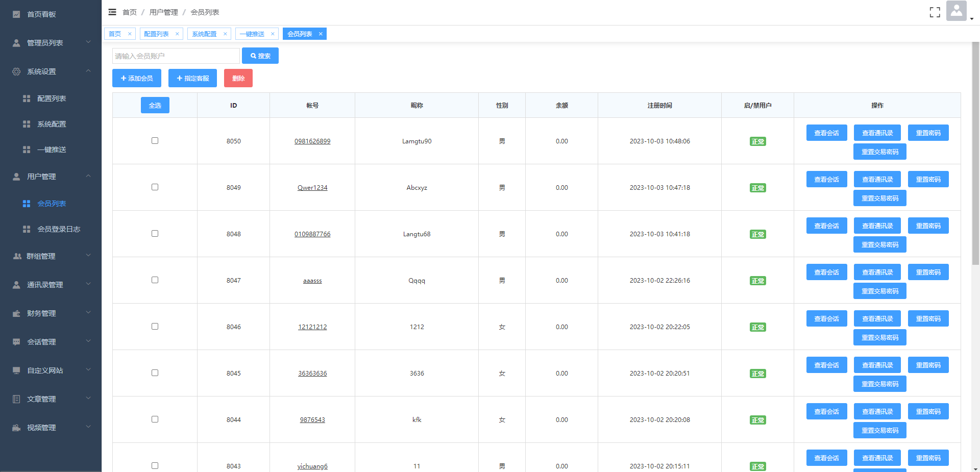Switch to the 系统配置 tab
The image size is (980, 472).
tap(204, 34)
